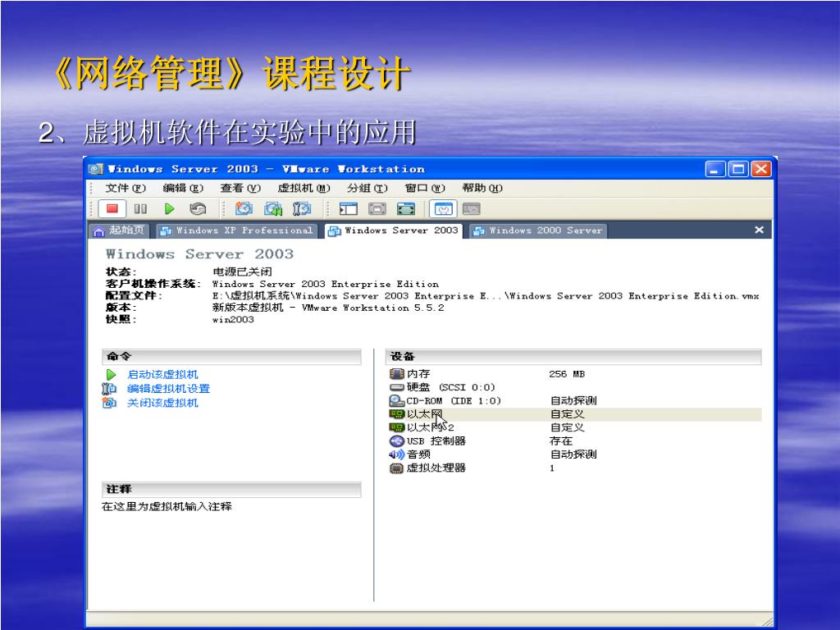The width and height of the screenshot is (840, 630).
Task: Click the 启动该虚拟机 link
Action: (162, 374)
